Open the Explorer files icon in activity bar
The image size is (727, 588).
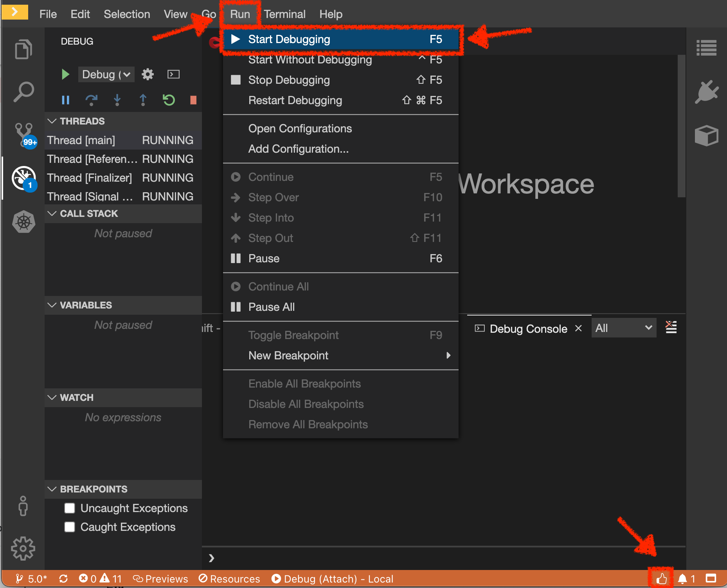(23, 49)
